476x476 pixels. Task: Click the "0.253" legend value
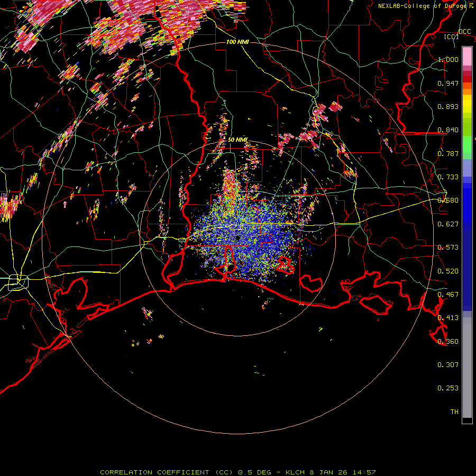448,388
